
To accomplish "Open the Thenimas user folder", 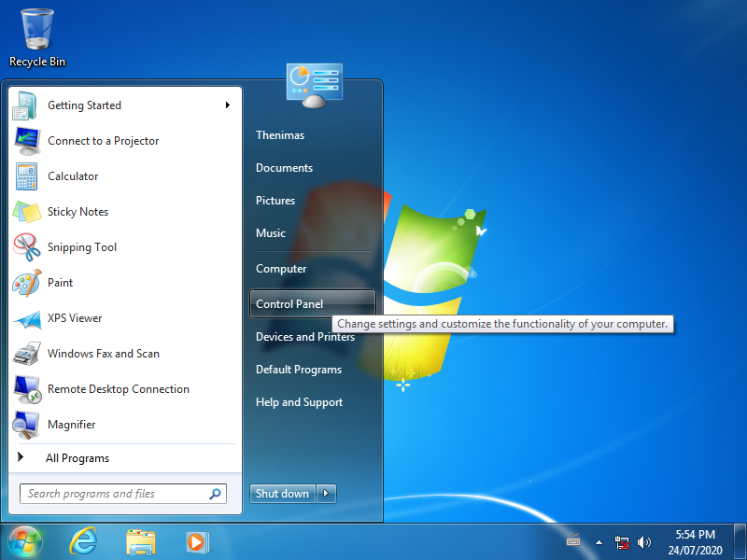I will (x=280, y=135).
